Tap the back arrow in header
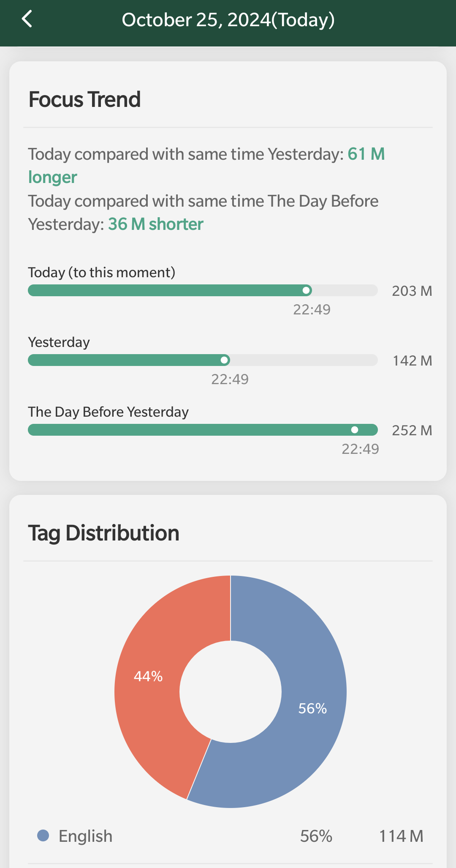 (27, 19)
